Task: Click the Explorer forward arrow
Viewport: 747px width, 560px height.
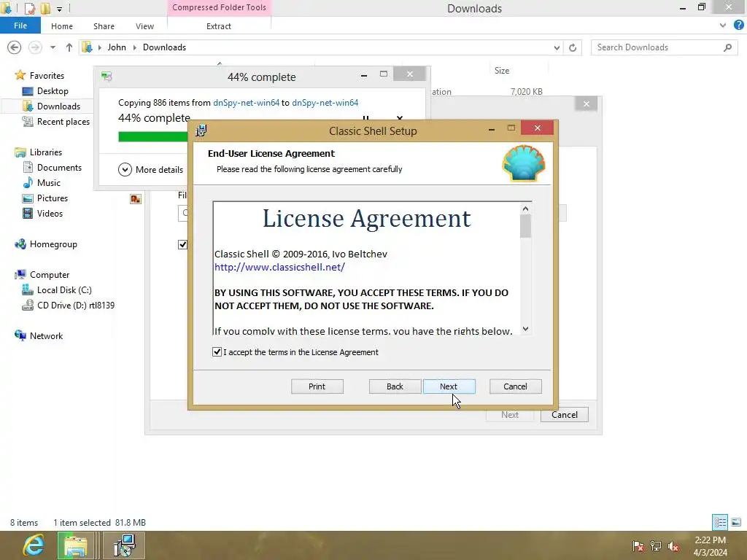Action: point(35,47)
